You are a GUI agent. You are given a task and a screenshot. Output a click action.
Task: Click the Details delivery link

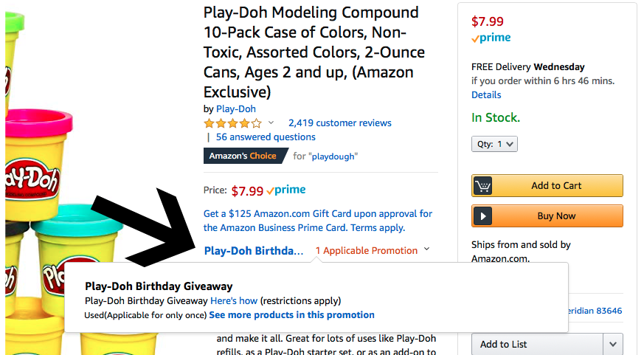pos(486,94)
